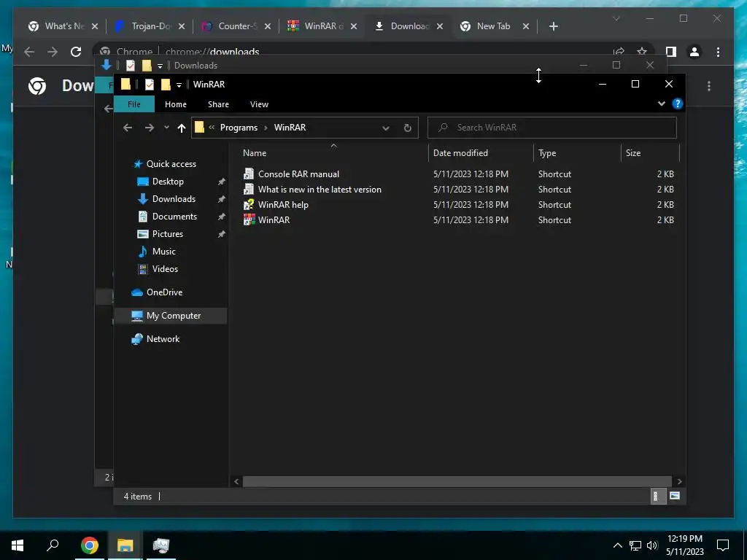Open the What is new shortcut icon
The image size is (747, 560).
tap(249, 189)
